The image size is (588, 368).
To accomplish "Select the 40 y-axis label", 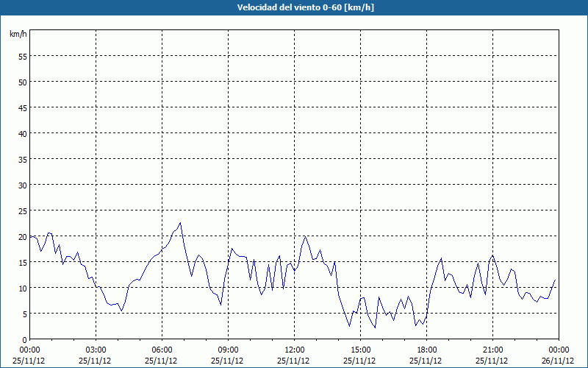I will point(23,133).
